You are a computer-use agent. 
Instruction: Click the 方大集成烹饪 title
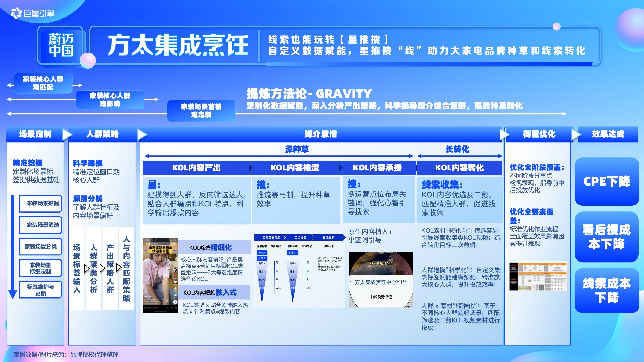178,45
